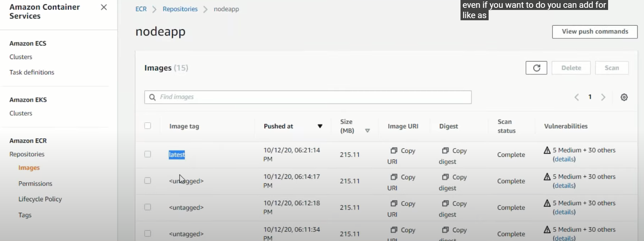This screenshot has width=644, height=241.
Task: Click Amazon EKS section heading
Action: [28, 100]
